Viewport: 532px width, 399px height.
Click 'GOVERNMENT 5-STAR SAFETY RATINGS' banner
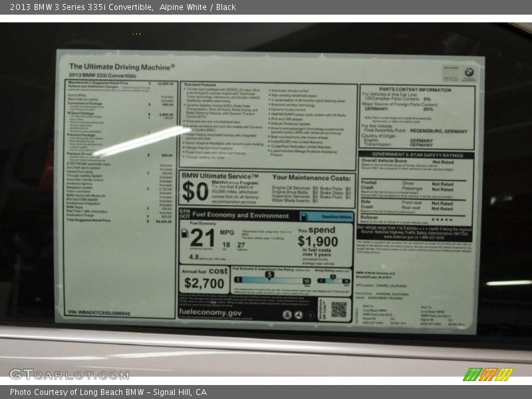(x=418, y=155)
